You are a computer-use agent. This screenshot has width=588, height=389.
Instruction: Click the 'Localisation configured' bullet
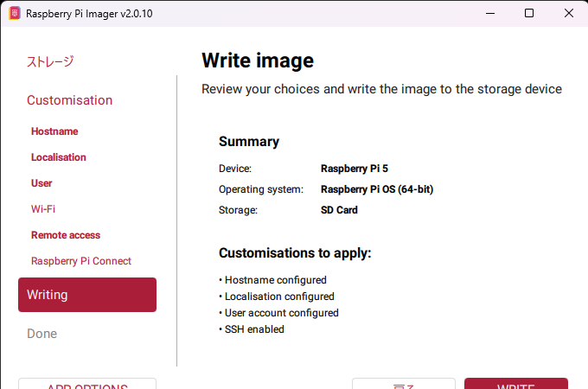(x=277, y=297)
